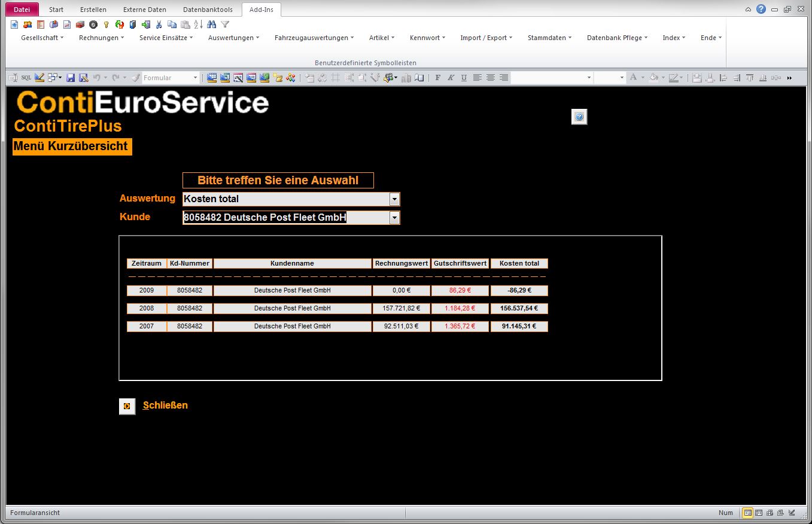The image size is (812, 524).
Task: Click the two-people customers icon
Action: 28,25
